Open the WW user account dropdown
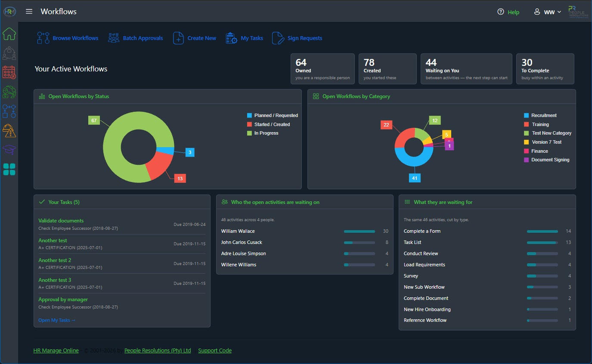Viewport: 592px width, 364px height. [548, 12]
